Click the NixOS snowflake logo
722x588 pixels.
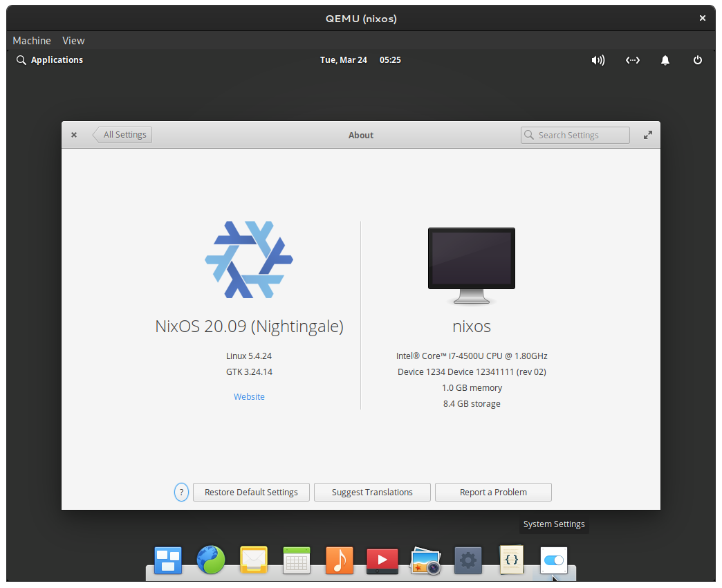pos(249,259)
